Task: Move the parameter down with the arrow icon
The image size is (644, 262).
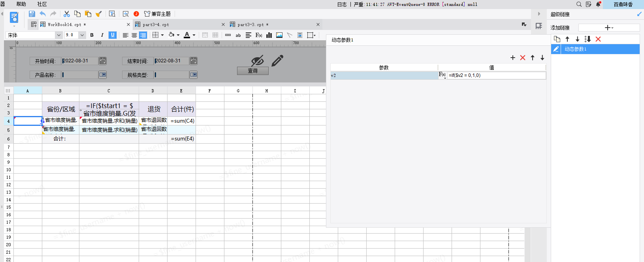Action: click(x=542, y=58)
